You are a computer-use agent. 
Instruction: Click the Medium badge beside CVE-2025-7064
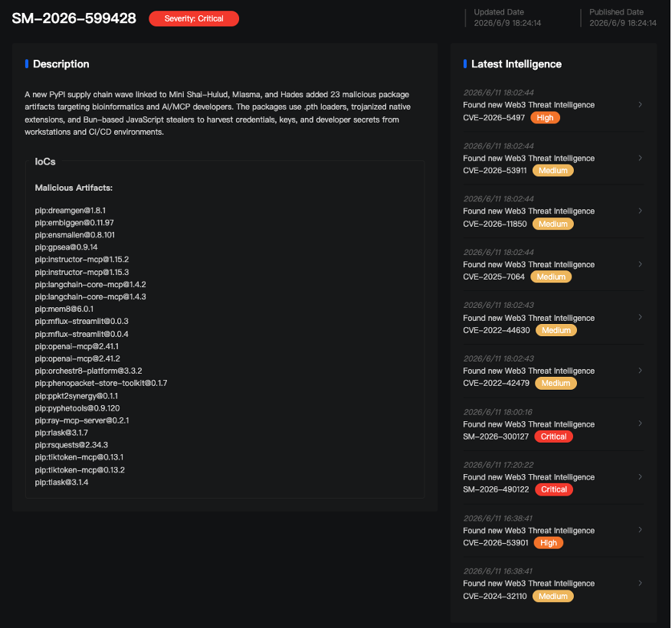point(551,276)
